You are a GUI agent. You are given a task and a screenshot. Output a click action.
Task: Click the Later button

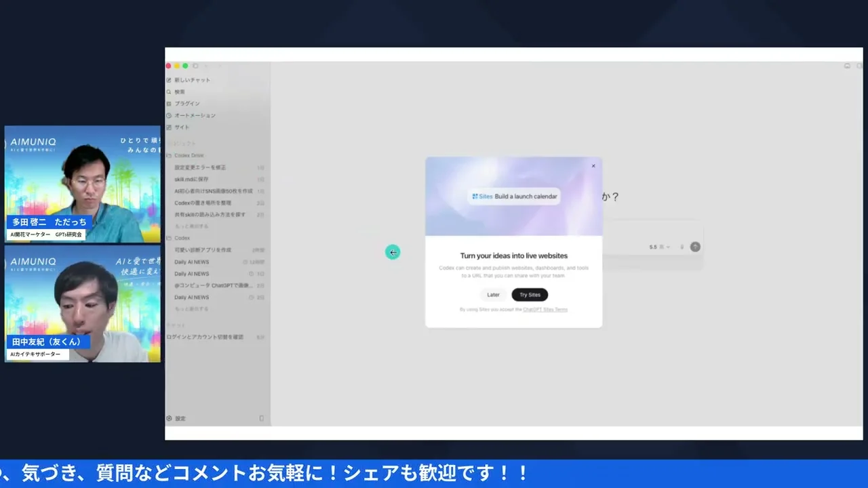tap(493, 295)
